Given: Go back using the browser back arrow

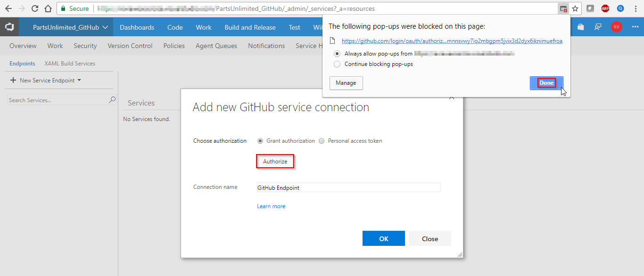Looking at the screenshot, I should 8,8.
